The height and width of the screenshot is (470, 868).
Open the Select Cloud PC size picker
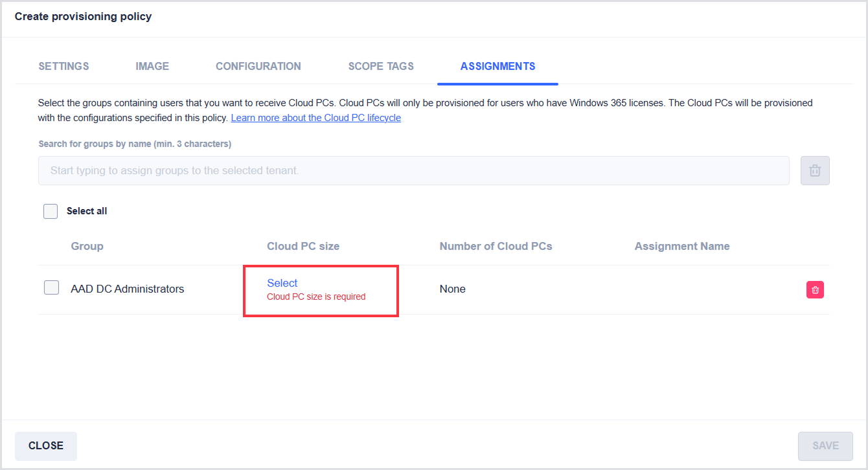282,283
